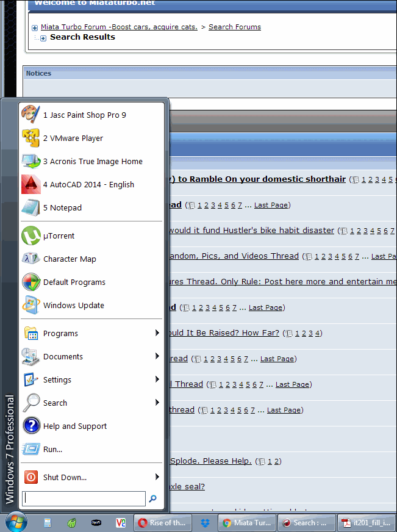
Task: Click the Documents submenu arrow
Action: pyautogui.click(x=157, y=356)
